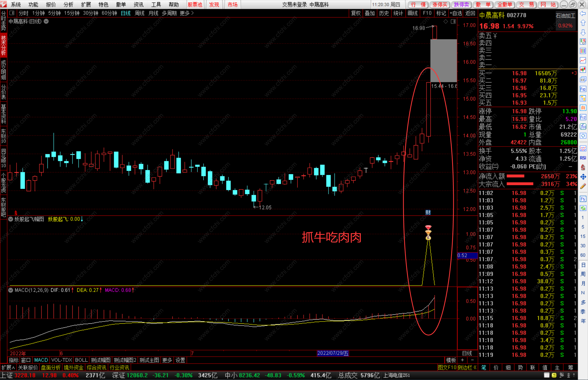Image resolution: width=588 pixels, height=380 pixels.
Task: Open the 分析 menu
Action: click(x=68, y=5)
